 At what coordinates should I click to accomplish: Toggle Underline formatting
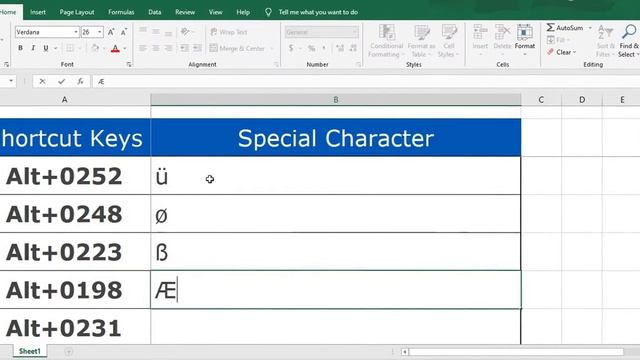click(x=46, y=48)
